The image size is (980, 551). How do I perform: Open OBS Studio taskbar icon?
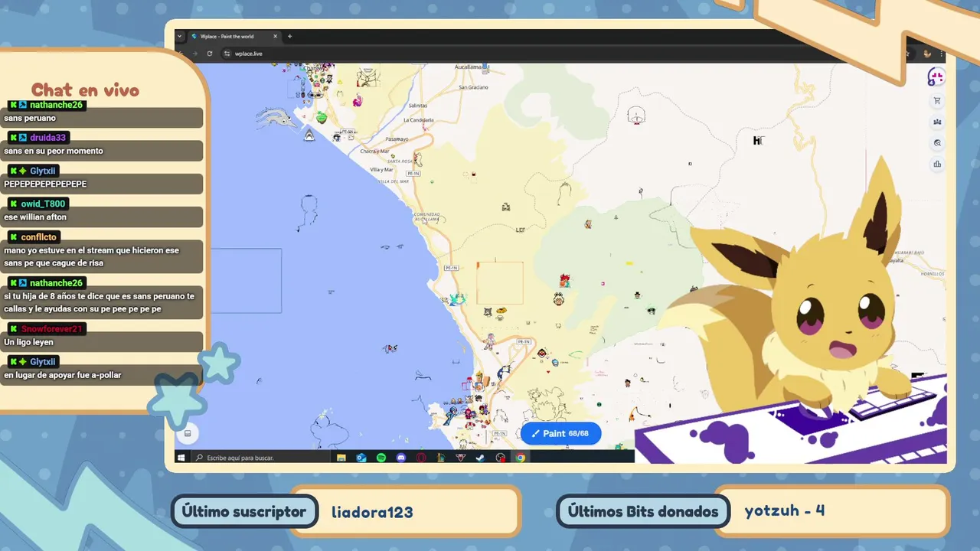(501, 458)
